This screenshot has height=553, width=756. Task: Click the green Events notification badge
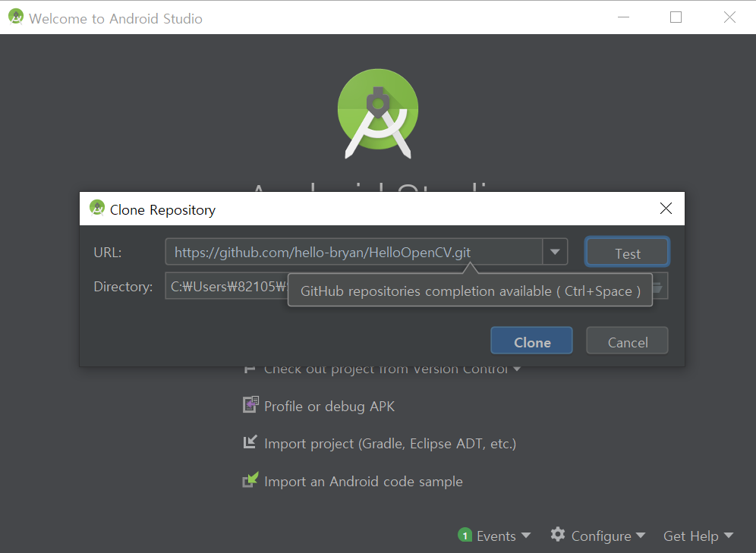pyautogui.click(x=465, y=535)
